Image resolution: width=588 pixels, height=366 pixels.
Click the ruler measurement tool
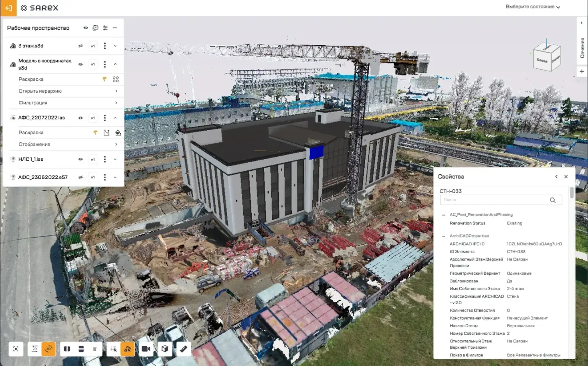coord(184,349)
